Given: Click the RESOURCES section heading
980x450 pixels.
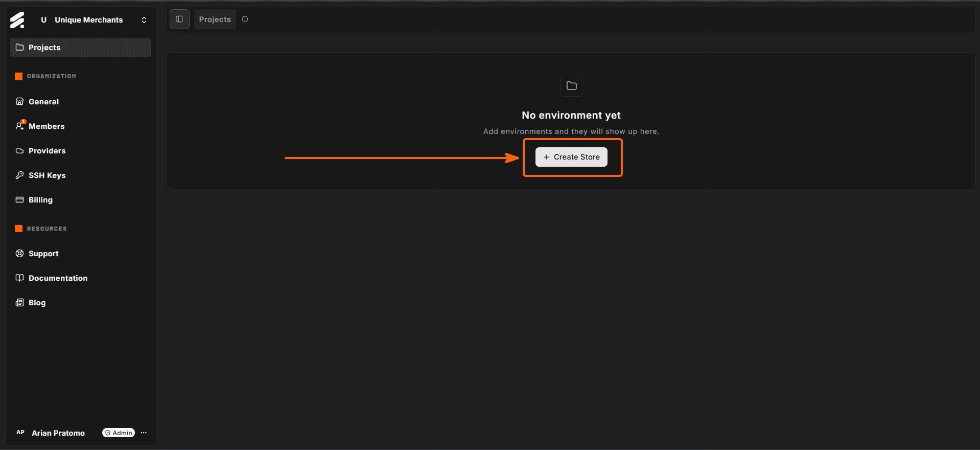Looking at the screenshot, I should pyautogui.click(x=47, y=229).
